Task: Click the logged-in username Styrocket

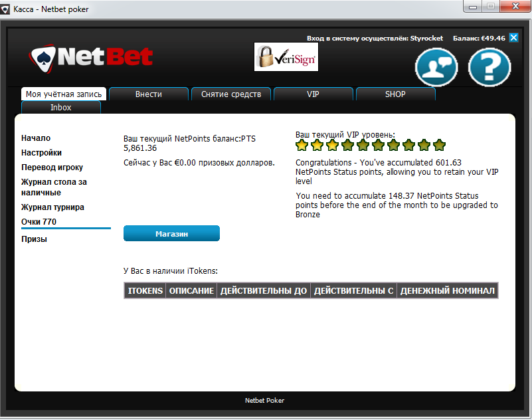Action: [x=426, y=38]
